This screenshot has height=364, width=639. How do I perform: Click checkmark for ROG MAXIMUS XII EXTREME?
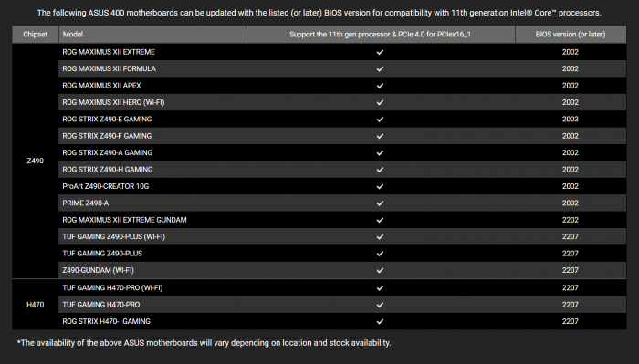(380, 52)
